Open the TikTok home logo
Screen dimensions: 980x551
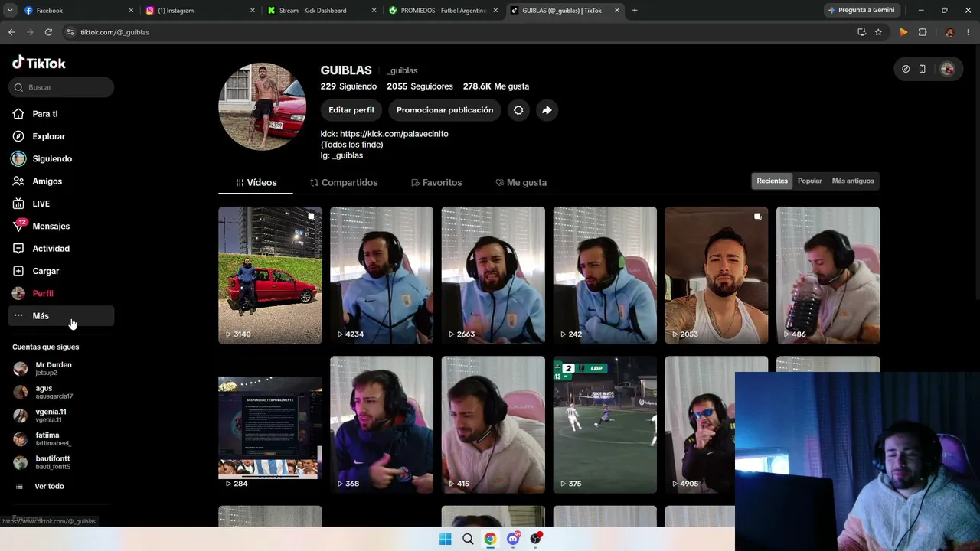coord(39,63)
